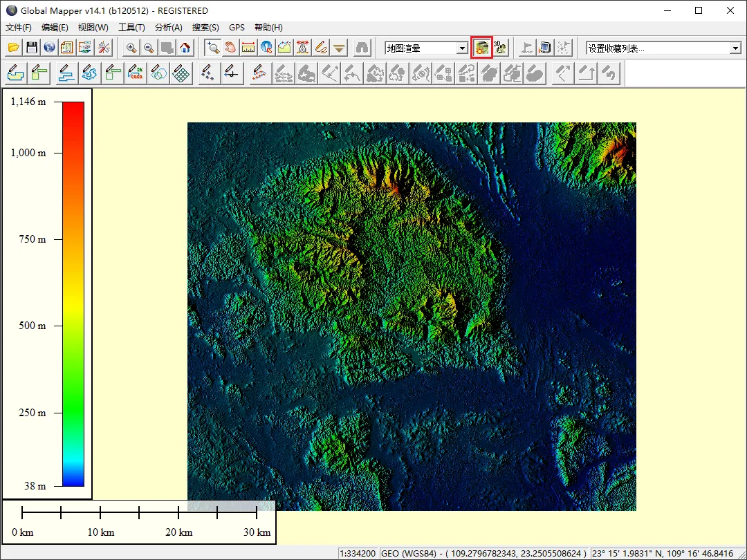Image resolution: width=747 pixels, height=560 pixels.
Task: Open Configuration with the crossed tools icon
Action: tap(103, 48)
